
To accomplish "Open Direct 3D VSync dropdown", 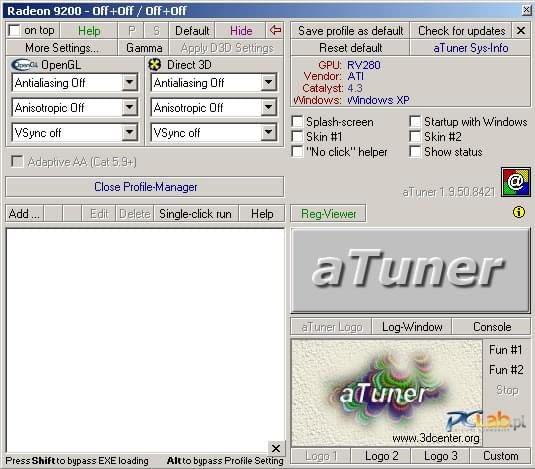I will click(x=269, y=132).
